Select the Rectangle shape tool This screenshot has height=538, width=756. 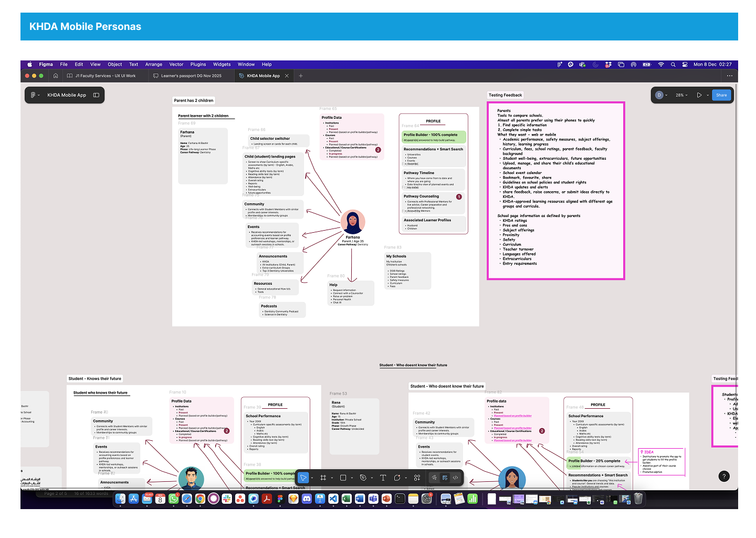[343, 478]
